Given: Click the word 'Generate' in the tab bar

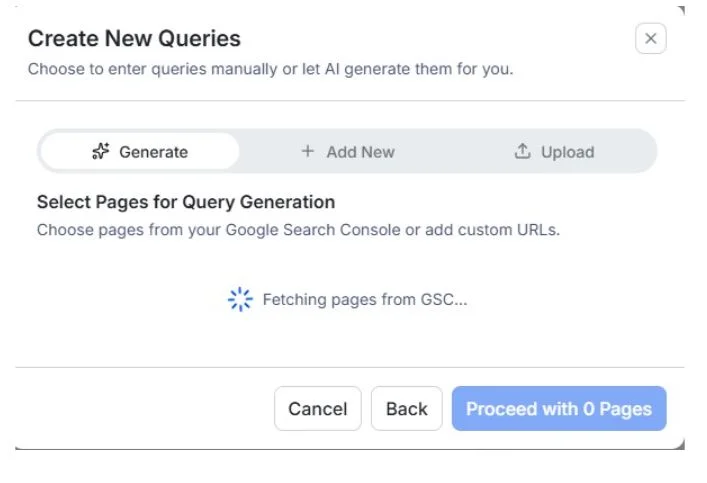Looking at the screenshot, I should (153, 152).
